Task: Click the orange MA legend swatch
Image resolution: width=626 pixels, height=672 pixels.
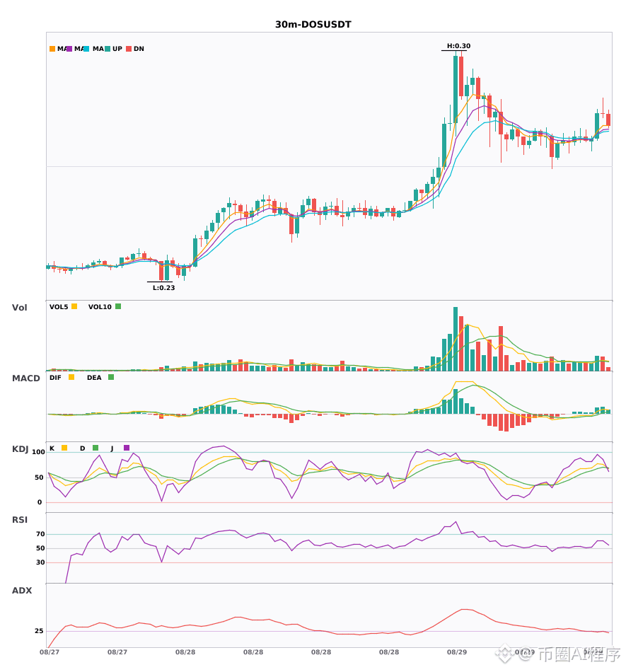Action: [x=52, y=49]
